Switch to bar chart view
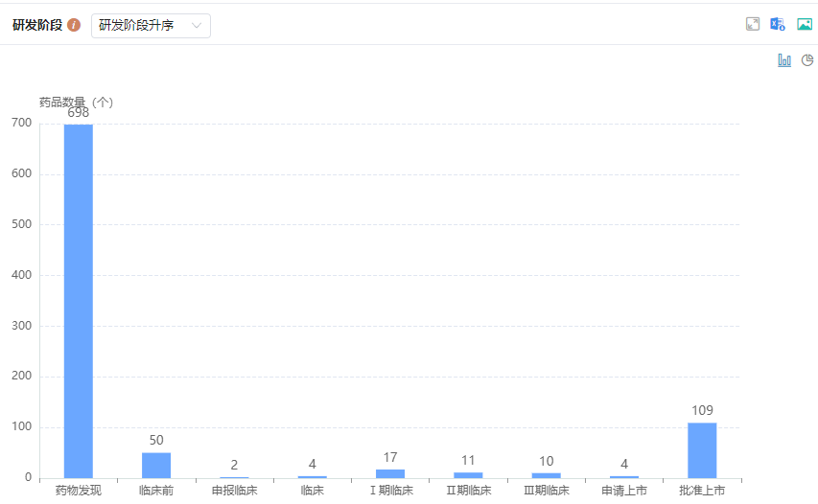Screen dimensions: 818x504 pos(784,60)
